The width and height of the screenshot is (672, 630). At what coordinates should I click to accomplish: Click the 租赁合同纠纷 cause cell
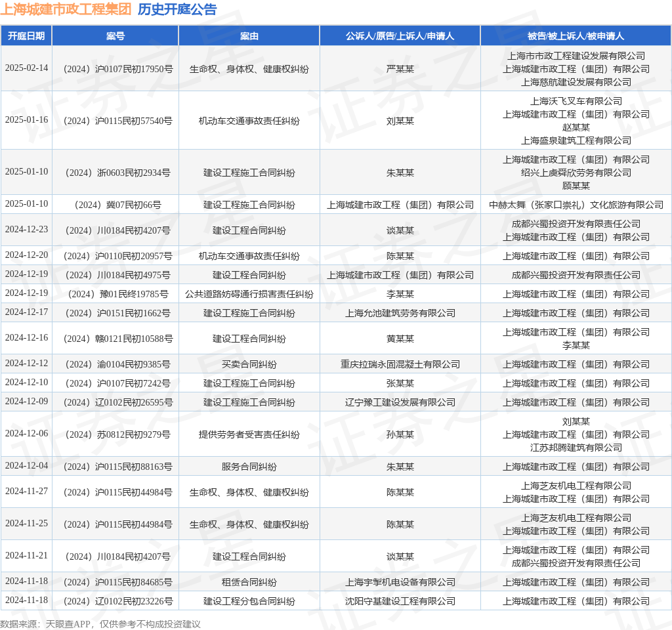tap(249, 583)
